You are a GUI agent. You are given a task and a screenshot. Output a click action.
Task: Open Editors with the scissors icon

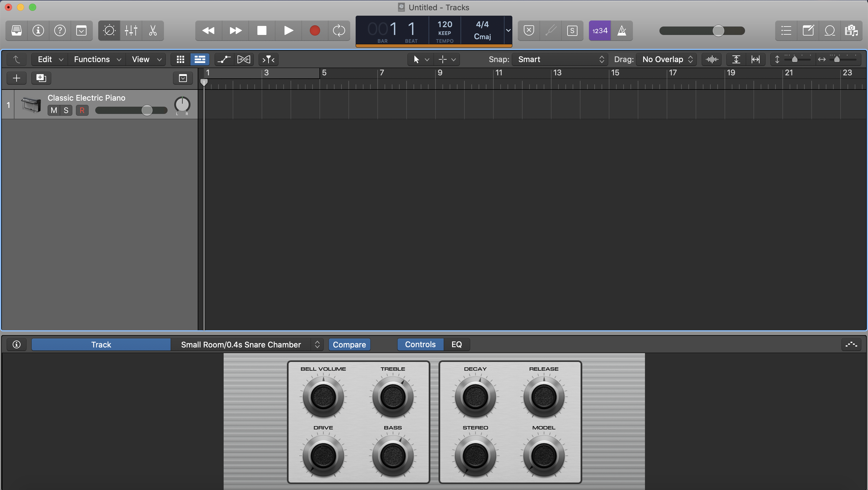[153, 31]
